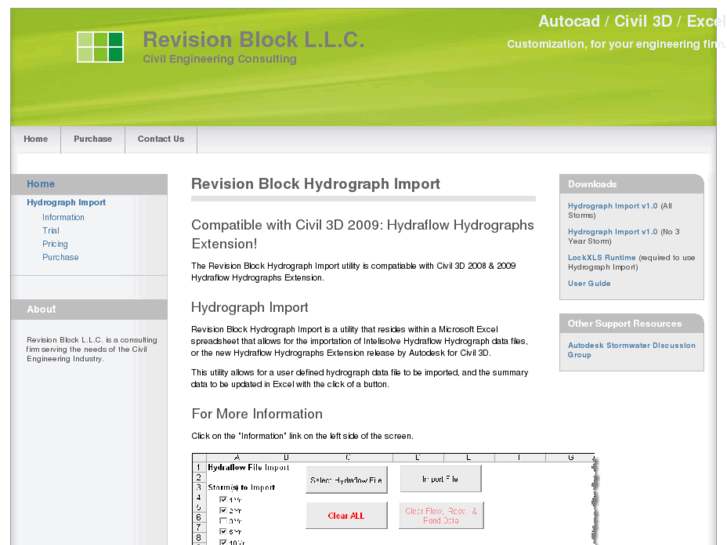This screenshot has height=545, width=727.
Task: Click the 'Revision Block Hydrograph Import' page heading
Action: pos(316,184)
